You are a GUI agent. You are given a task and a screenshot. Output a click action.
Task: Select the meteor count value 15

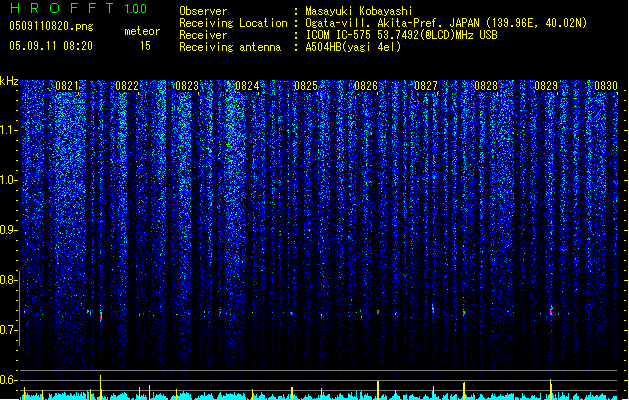(x=145, y=46)
